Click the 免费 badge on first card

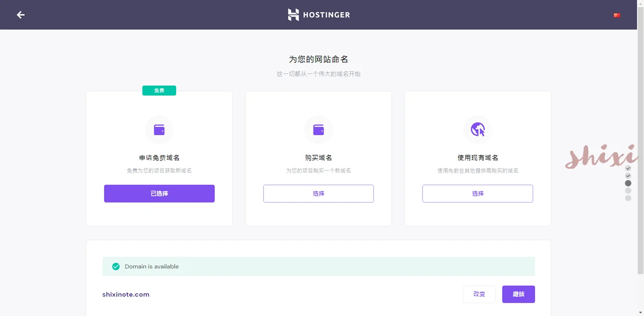159,90
